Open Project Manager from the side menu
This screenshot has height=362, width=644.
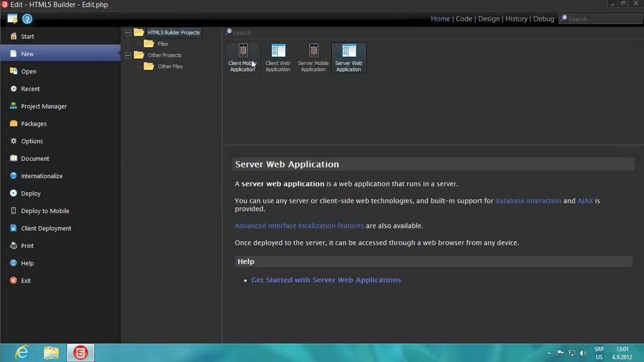tap(60, 106)
